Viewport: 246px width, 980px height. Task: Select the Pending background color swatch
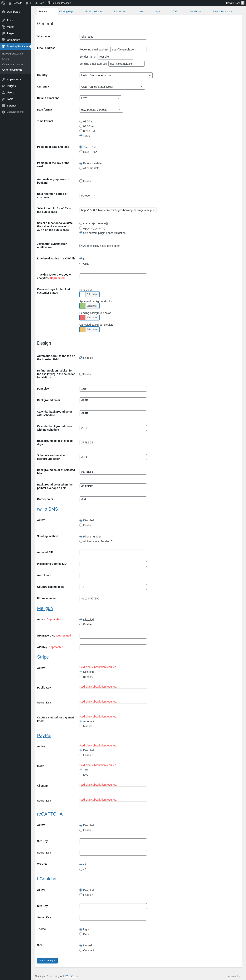click(x=82, y=318)
